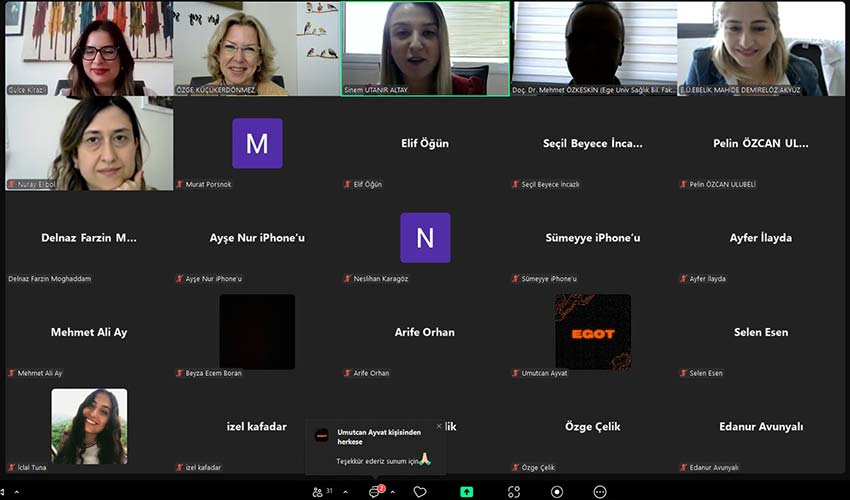850x500 pixels.
Task: Click the centered name "Seçil Beyece İnca..."
Action: click(593, 143)
